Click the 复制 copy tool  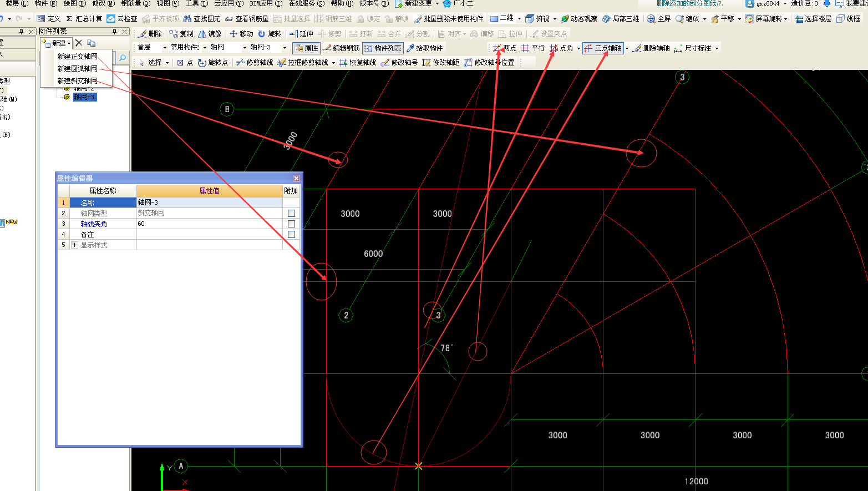pyautogui.click(x=181, y=34)
